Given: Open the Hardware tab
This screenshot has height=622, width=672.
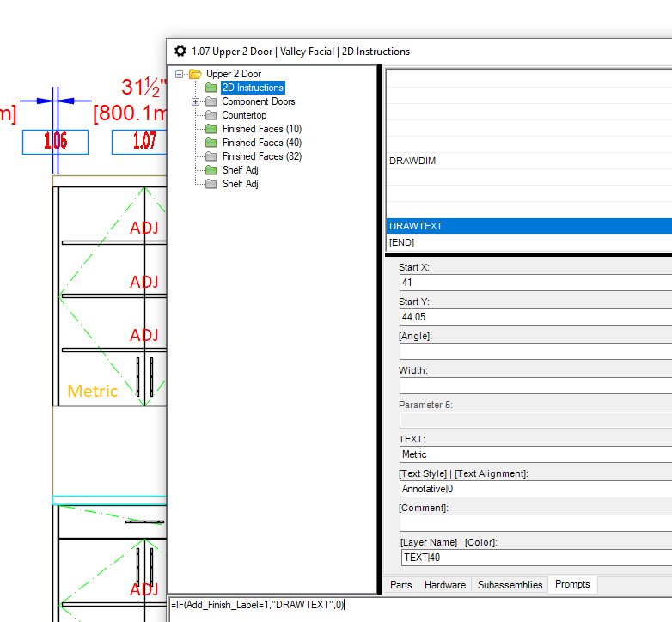Looking at the screenshot, I should tap(445, 585).
